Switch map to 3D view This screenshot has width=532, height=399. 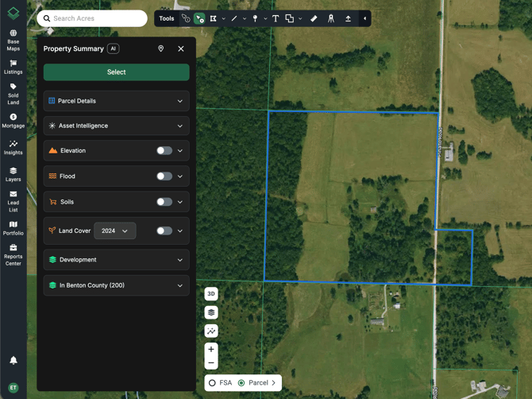coord(211,294)
